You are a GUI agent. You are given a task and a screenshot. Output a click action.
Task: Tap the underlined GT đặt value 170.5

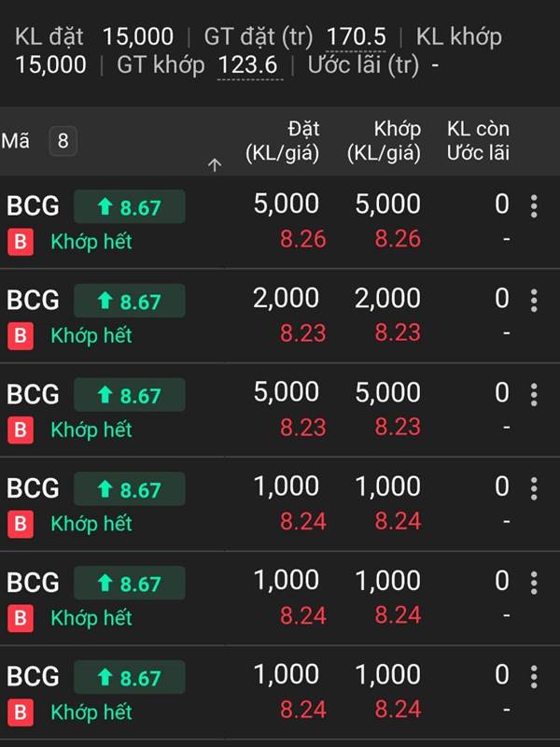tap(357, 36)
